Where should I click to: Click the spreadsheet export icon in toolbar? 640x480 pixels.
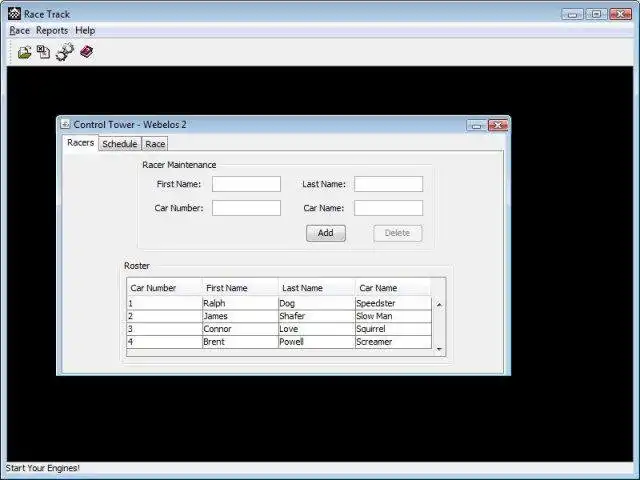pyautogui.click(x=43, y=52)
